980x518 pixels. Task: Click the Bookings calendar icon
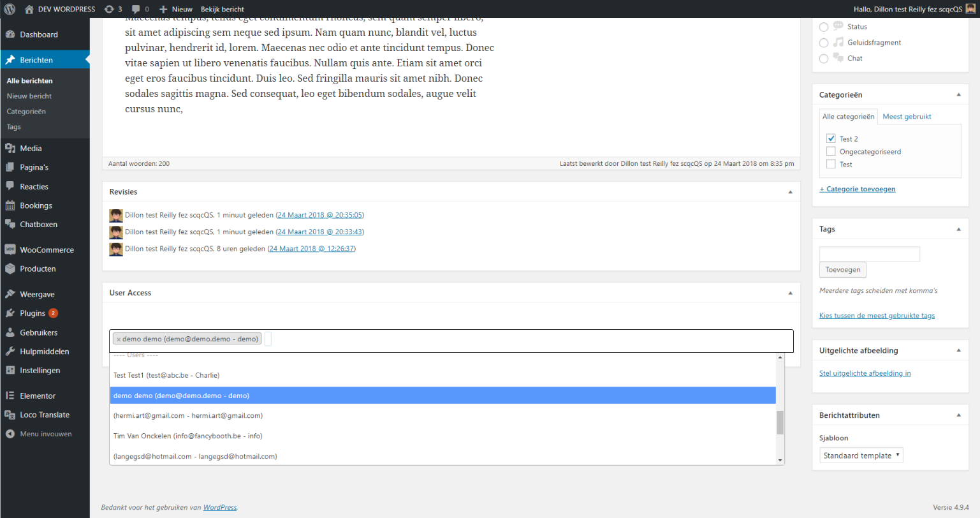pyautogui.click(x=10, y=205)
